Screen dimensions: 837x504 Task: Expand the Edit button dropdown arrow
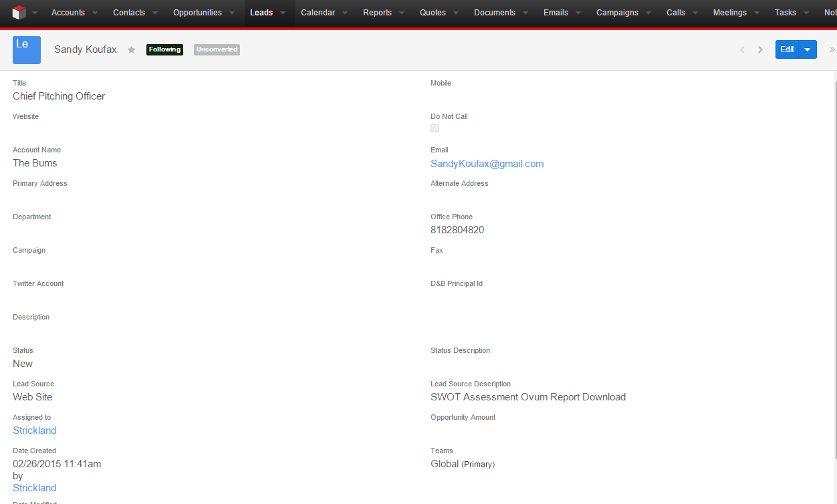coord(808,49)
